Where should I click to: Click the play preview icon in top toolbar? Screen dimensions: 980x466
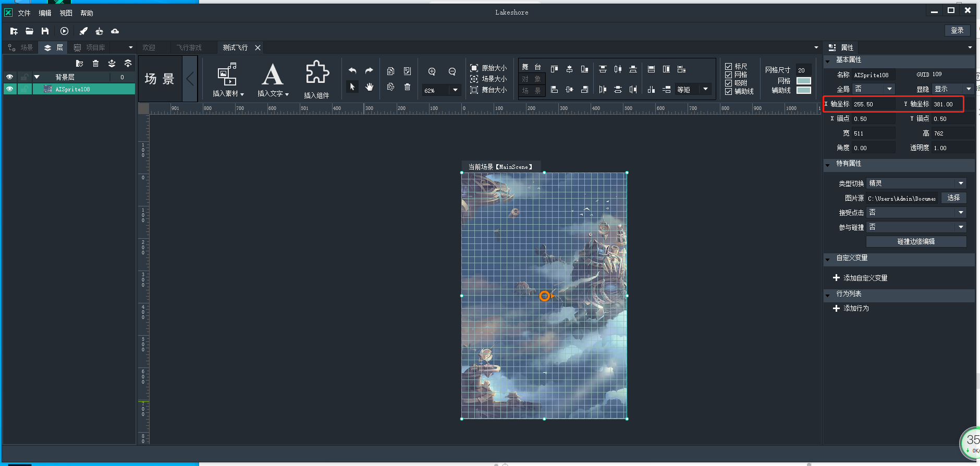[64, 31]
